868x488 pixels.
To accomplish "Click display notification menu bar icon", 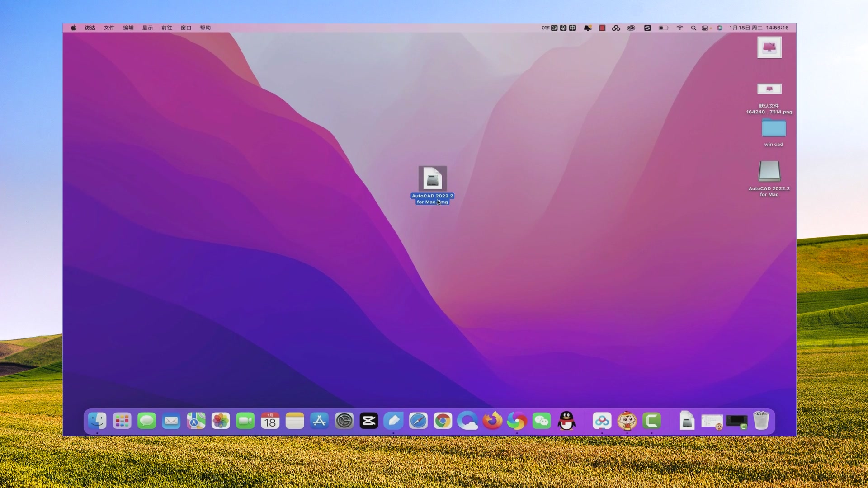I will [587, 28].
